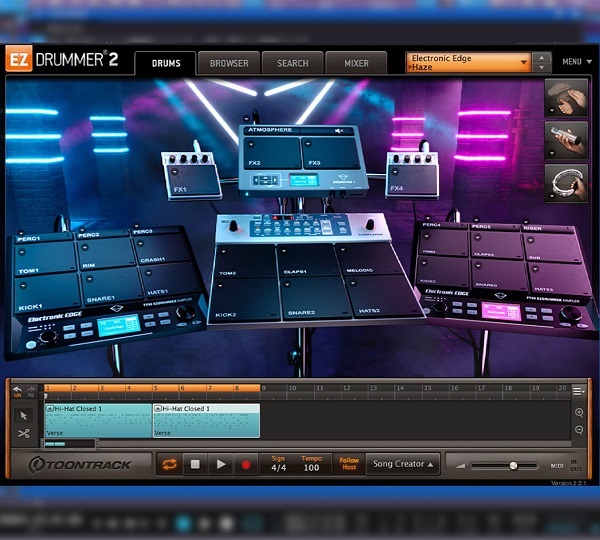
Task: Hit the FX1 pedal pad
Action: click(x=193, y=180)
